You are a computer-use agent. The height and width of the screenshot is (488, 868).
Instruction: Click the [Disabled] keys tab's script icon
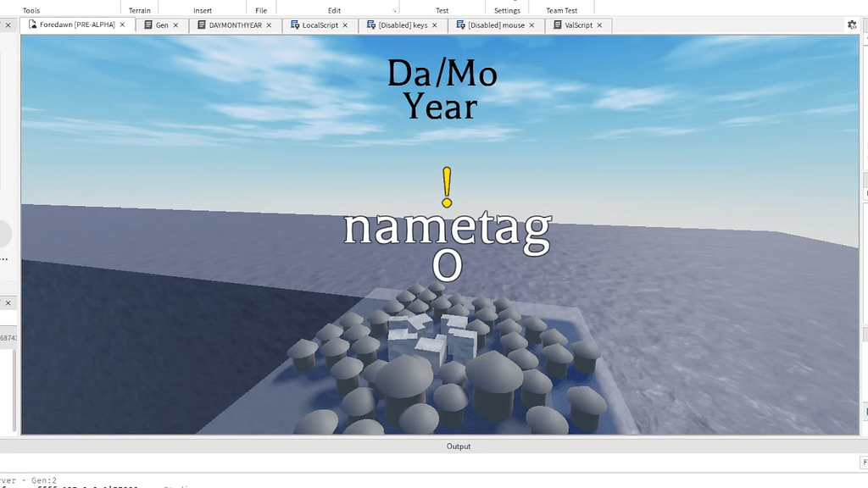(x=373, y=25)
